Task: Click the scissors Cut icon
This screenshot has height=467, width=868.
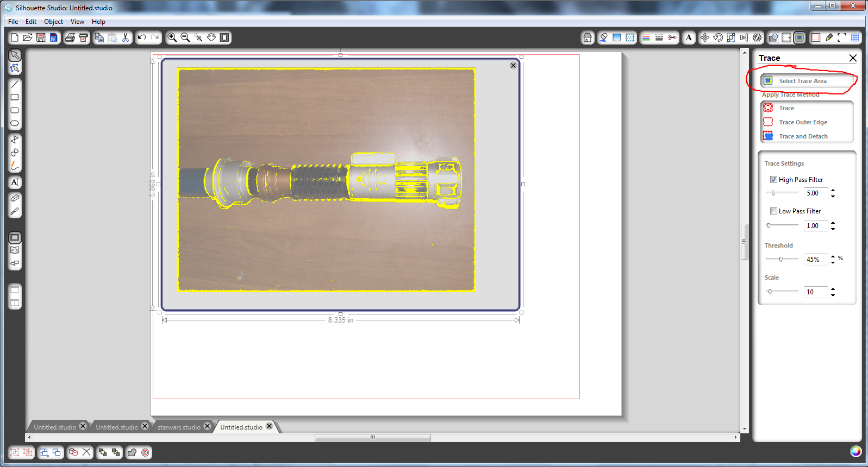Action: (x=126, y=37)
